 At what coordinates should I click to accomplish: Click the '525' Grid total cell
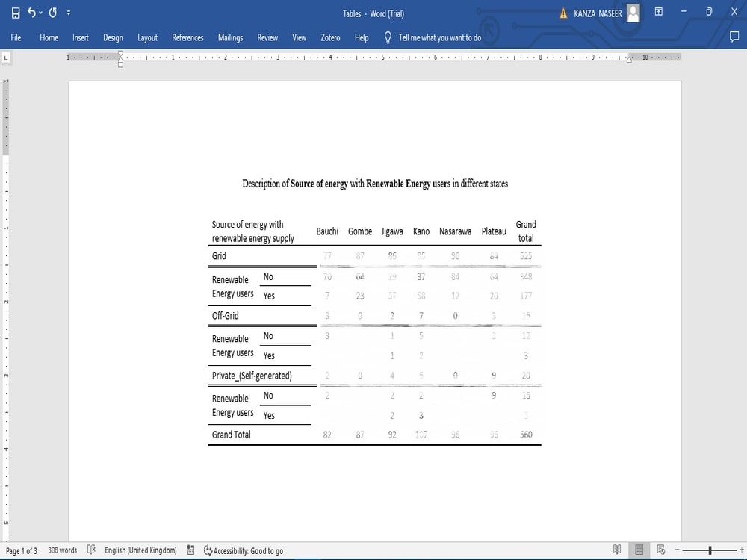point(526,256)
